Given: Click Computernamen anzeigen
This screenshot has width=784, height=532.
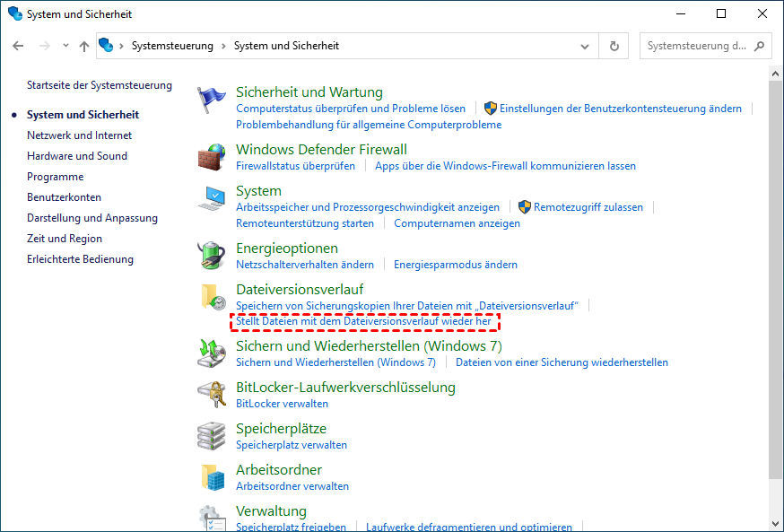Looking at the screenshot, I should [457, 223].
